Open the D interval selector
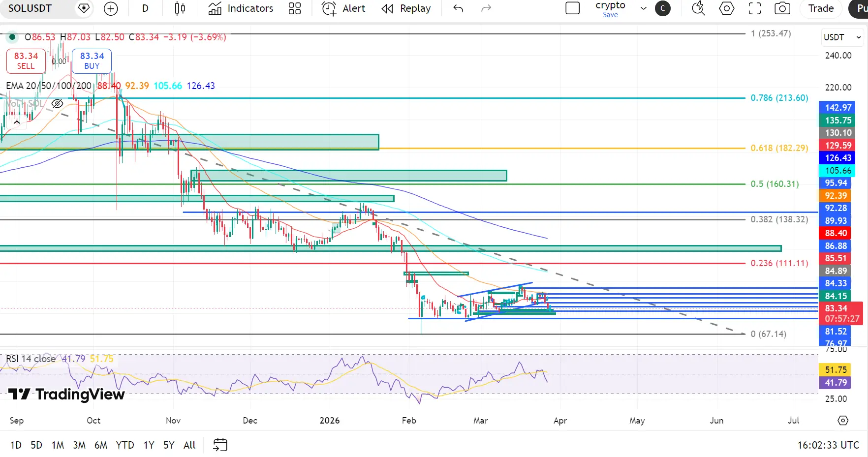Screen dimensions: 868x457 click(145, 8)
